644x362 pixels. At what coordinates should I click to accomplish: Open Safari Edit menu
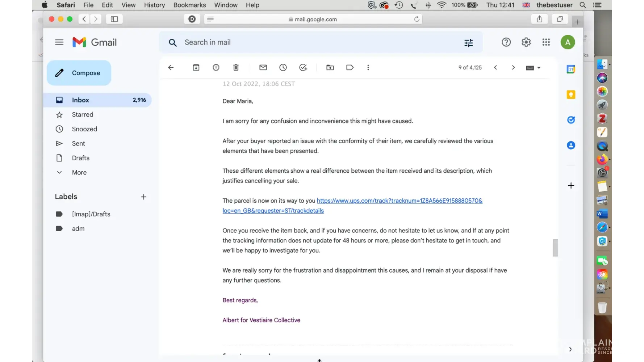pyautogui.click(x=107, y=5)
